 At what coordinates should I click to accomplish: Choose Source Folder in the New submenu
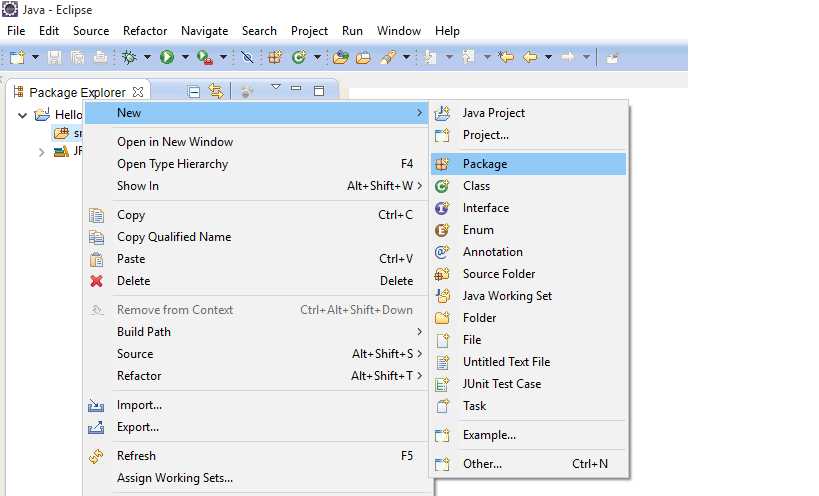pyautogui.click(x=529, y=274)
